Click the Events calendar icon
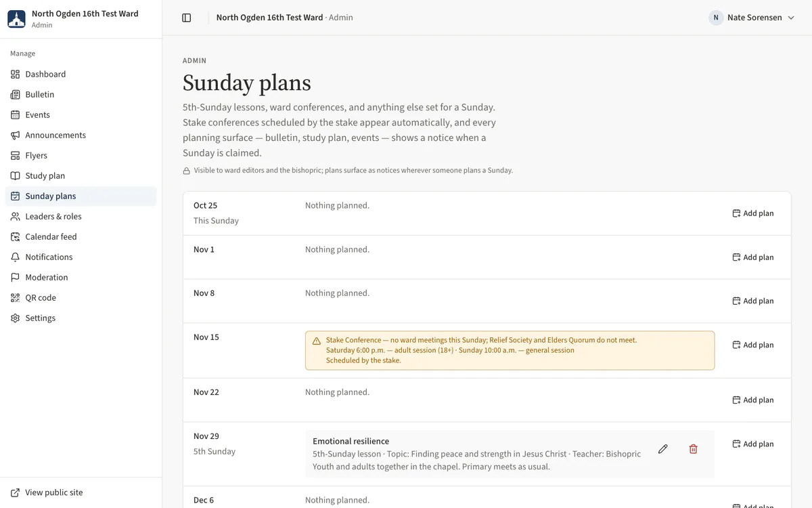 point(16,115)
